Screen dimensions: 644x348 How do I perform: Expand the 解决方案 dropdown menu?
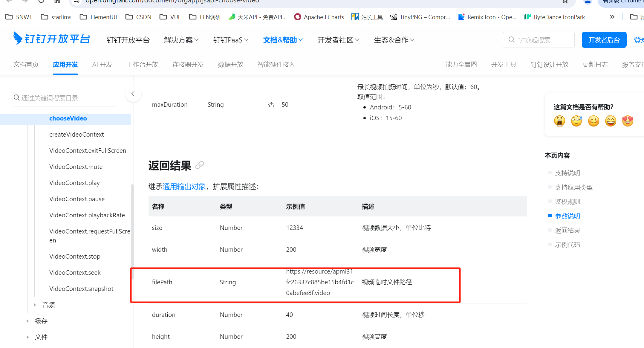[x=181, y=40]
